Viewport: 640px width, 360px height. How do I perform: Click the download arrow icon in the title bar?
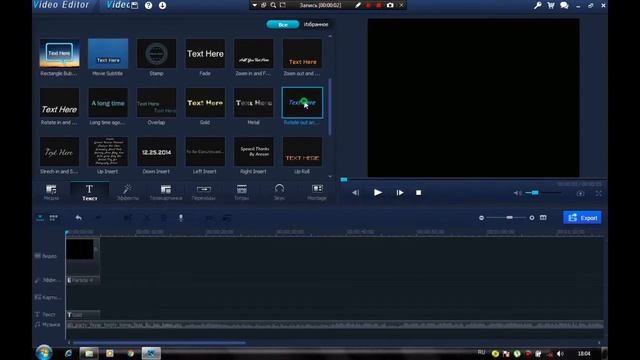pyautogui.click(x=162, y=5)
